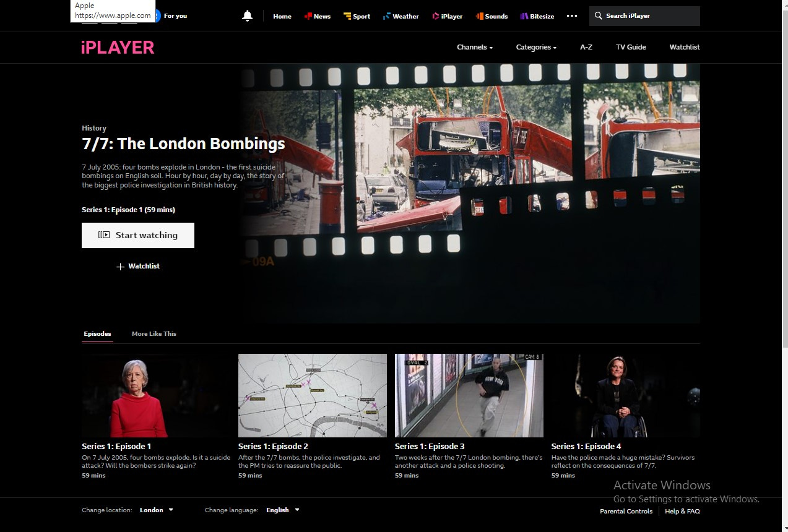Click the Episode 4 description text
The width and height of the screenshot is (788, 532).
click(x=623, y=461)
